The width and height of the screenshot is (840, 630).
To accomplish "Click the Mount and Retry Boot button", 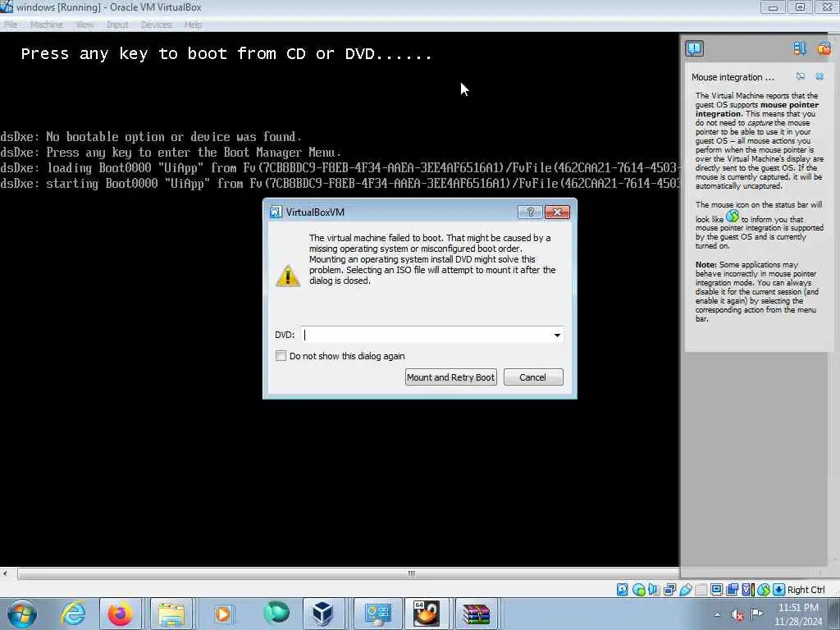I will point(450,377).
